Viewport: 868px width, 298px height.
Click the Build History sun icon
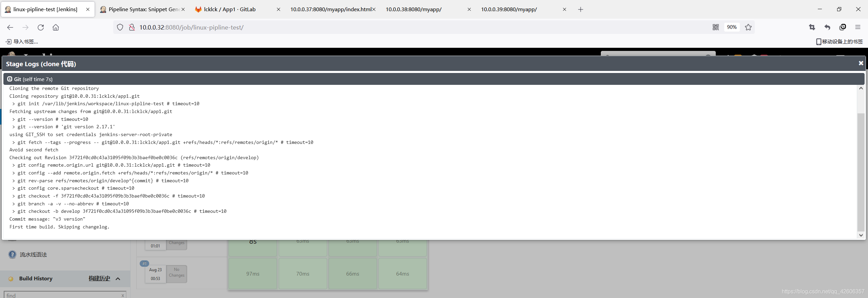click(x=11, y=279)
